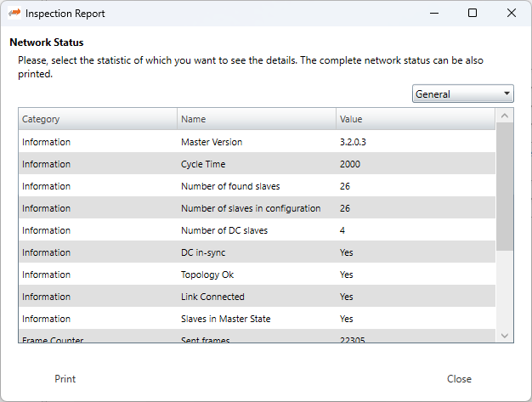
Task: Select the Topology Ok row
Action: click(x=207, y=275)
